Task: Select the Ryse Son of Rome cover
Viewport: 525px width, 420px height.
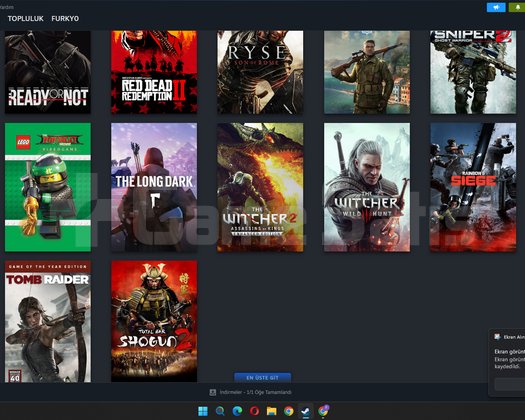Action: click(260, 72)
